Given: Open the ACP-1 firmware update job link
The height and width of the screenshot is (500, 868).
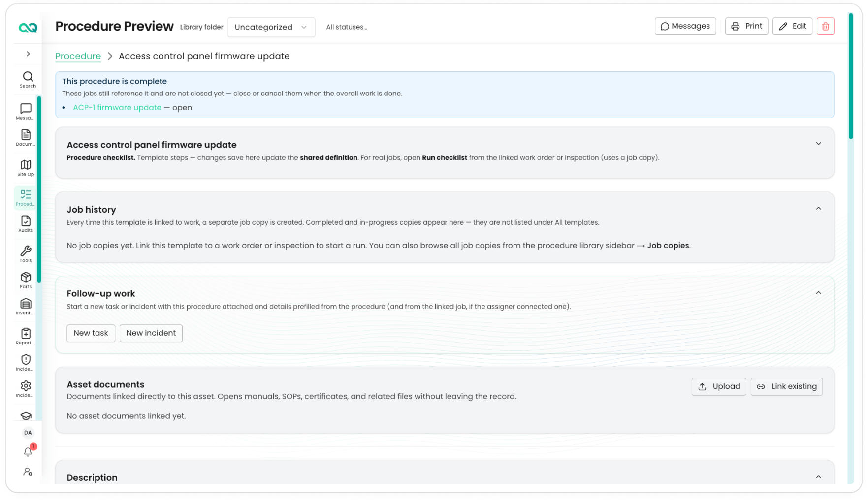Looking at the screenshot, I should click(x=117, y=108).
